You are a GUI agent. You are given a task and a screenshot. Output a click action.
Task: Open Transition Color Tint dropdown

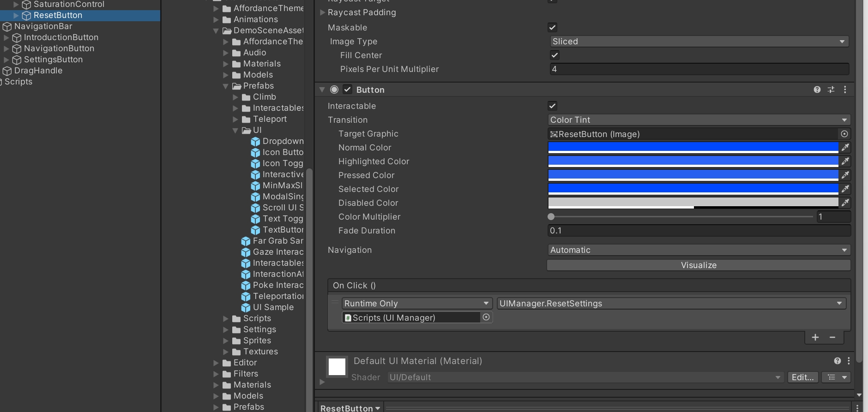point(699,119)
